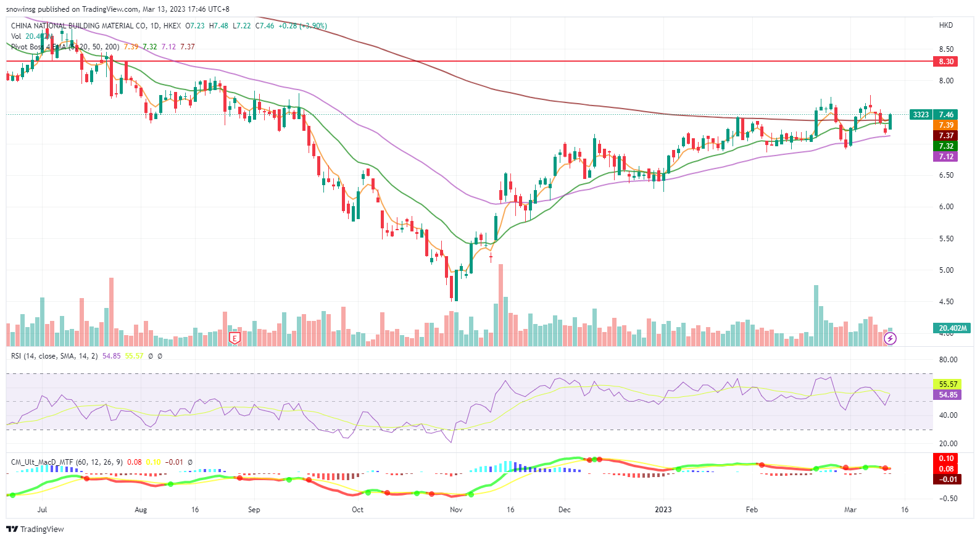This screenshot has width=980, height=540.
Task: Click the tallest volume bar in mid-November
Action: pos(500,305)
